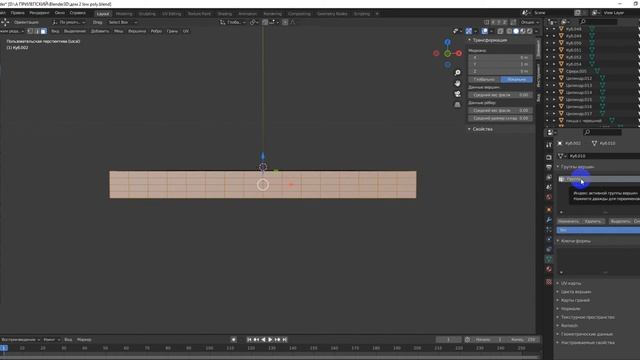Open Output properties tab icon

tap(549, 167)
